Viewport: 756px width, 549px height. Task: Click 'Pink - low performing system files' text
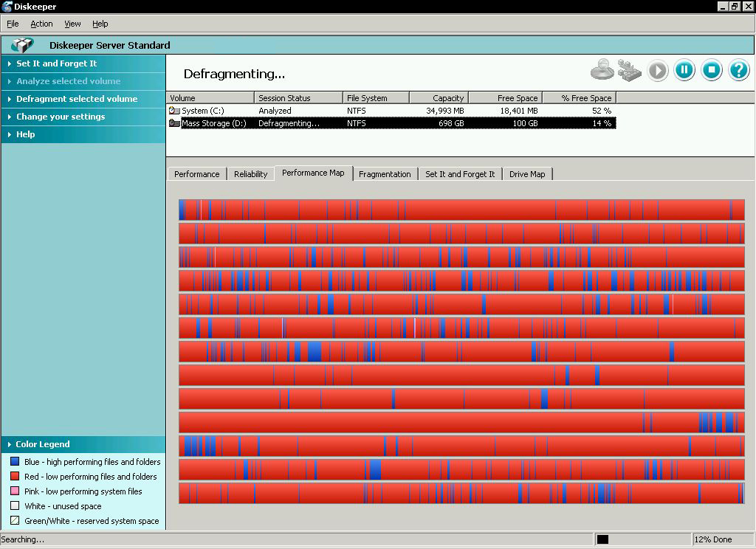[83, 491]
